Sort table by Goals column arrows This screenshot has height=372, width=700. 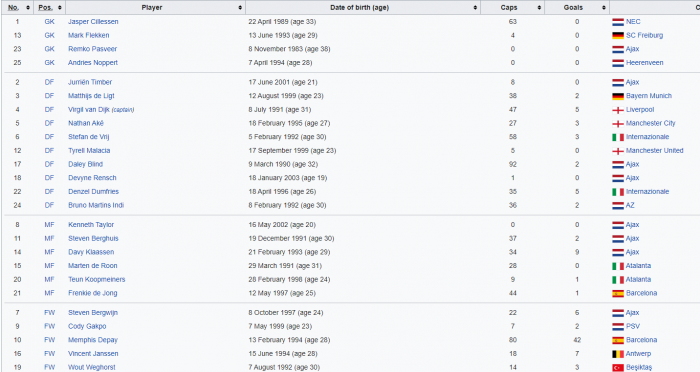coord(604,8)
